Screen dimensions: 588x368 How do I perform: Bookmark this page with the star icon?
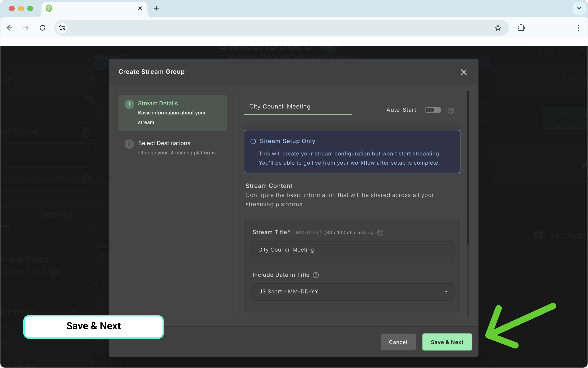tap(498, 28)
